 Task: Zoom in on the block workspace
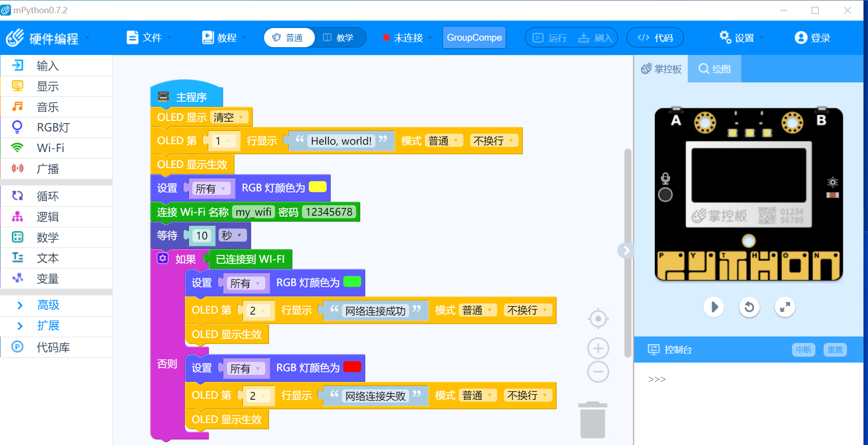(x=598, y=348)
